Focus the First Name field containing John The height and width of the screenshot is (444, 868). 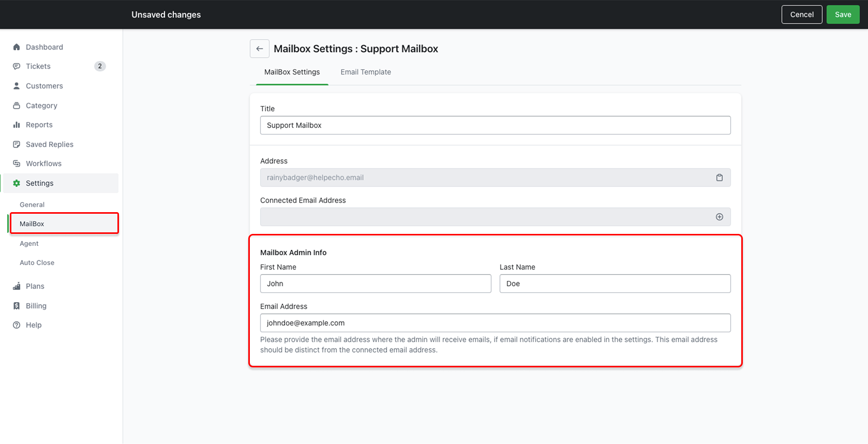[376, 284]
